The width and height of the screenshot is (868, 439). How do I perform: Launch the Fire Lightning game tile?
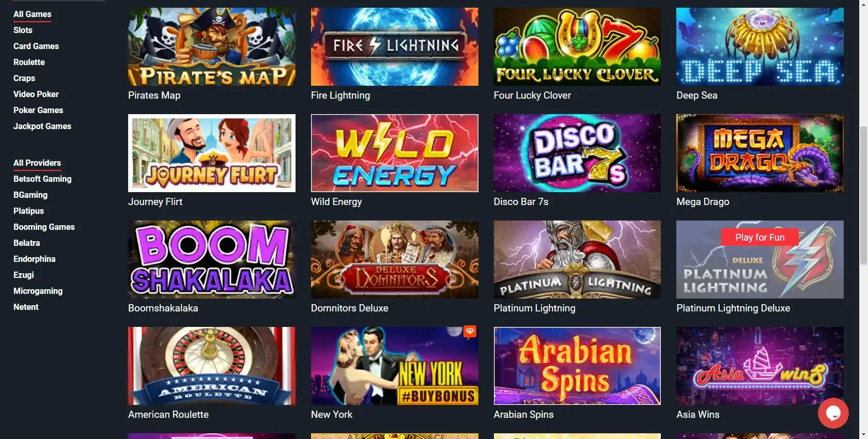[395, 46]
